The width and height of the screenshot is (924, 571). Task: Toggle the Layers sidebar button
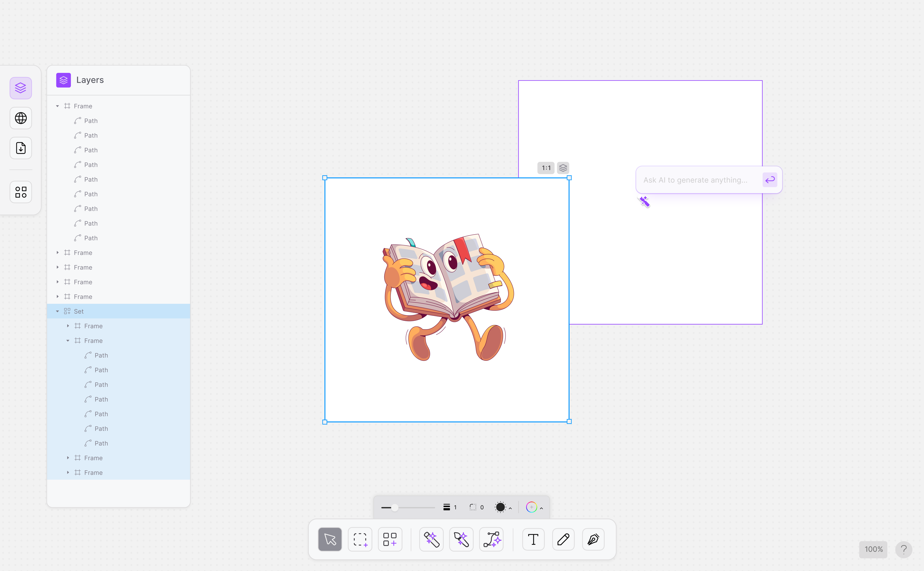pos(21,88)
